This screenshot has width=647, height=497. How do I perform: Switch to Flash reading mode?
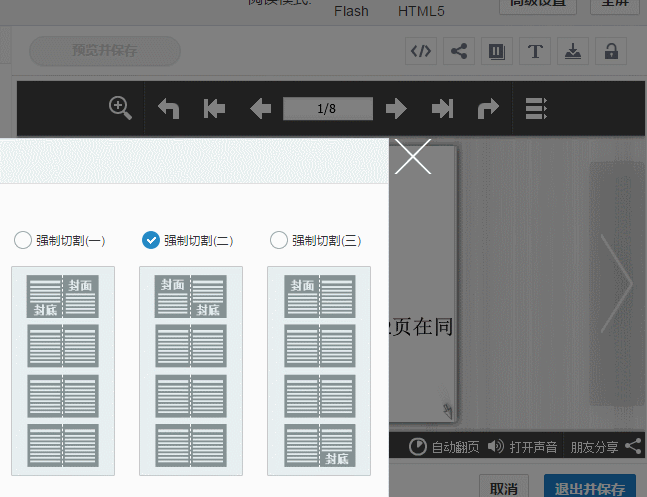(x=351, y=11)
